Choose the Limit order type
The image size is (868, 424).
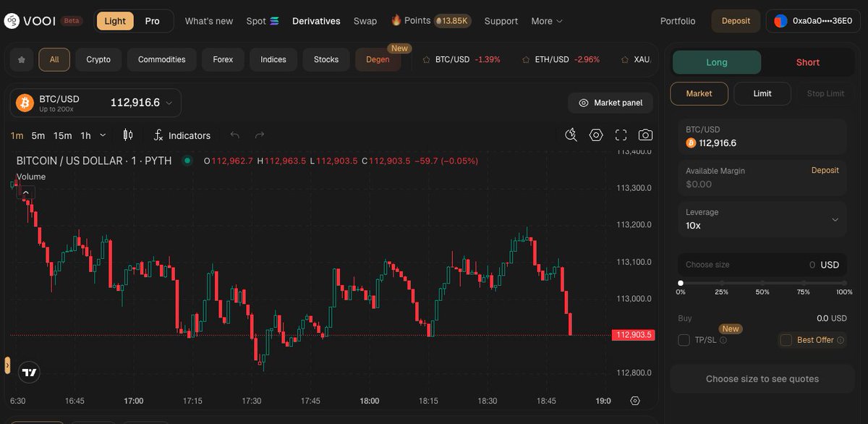762,93
